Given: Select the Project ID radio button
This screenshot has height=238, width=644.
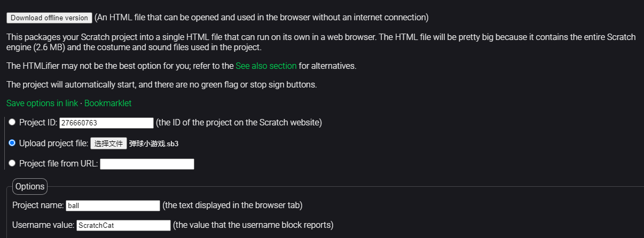Looking at the screenshot, I should point(12,122).
